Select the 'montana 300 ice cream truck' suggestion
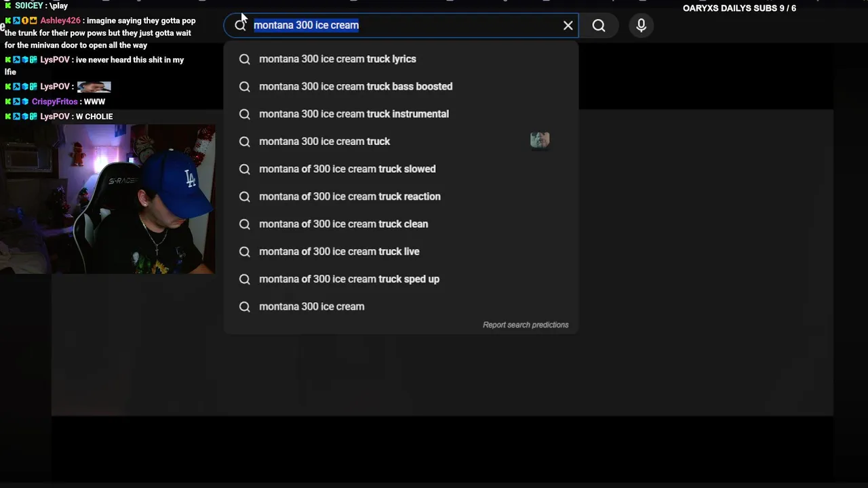 click(324, 142)
